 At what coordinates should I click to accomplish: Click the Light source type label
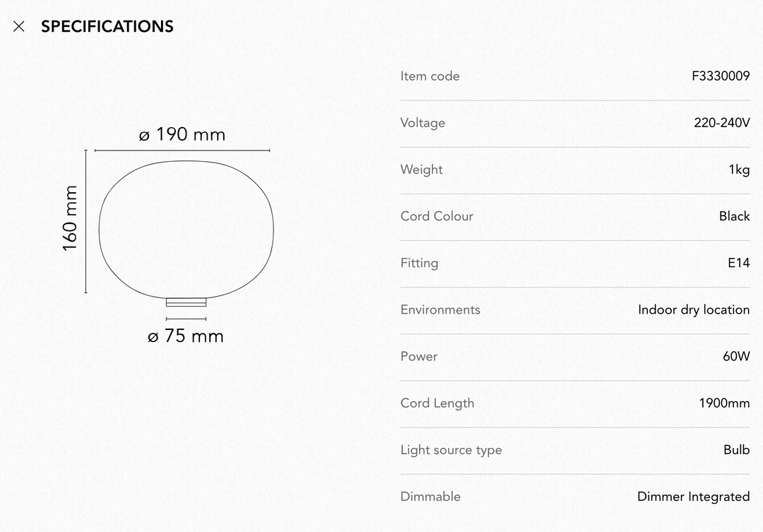[x=451, y=450]
